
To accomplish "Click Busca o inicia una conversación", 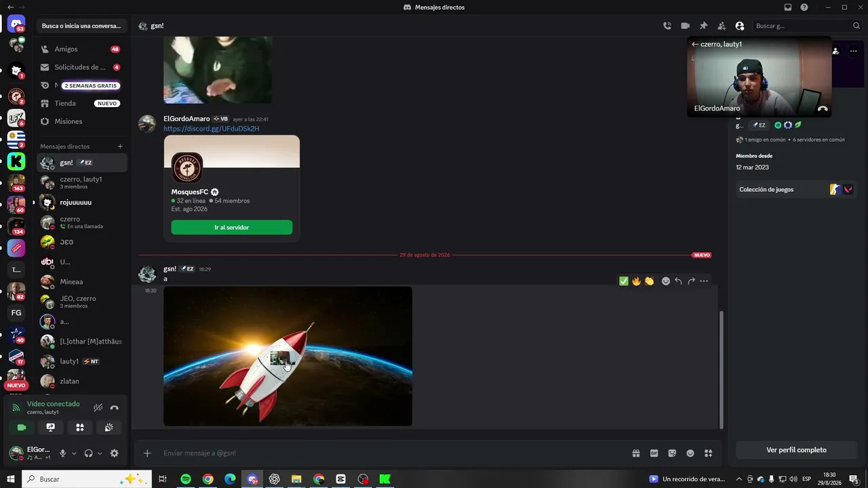I will click(81, 26).
